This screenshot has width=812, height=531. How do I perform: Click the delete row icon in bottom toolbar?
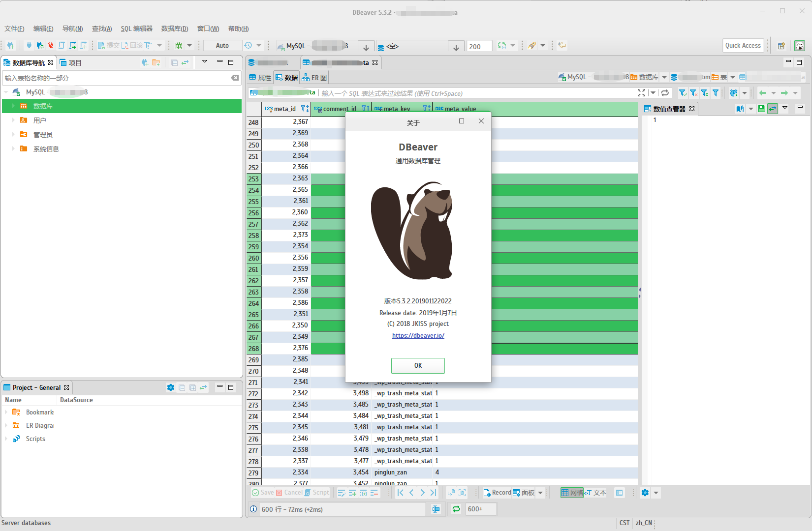[374, 493]
